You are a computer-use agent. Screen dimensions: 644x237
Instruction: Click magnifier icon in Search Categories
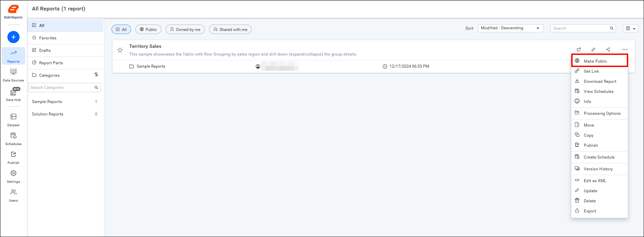96,88
